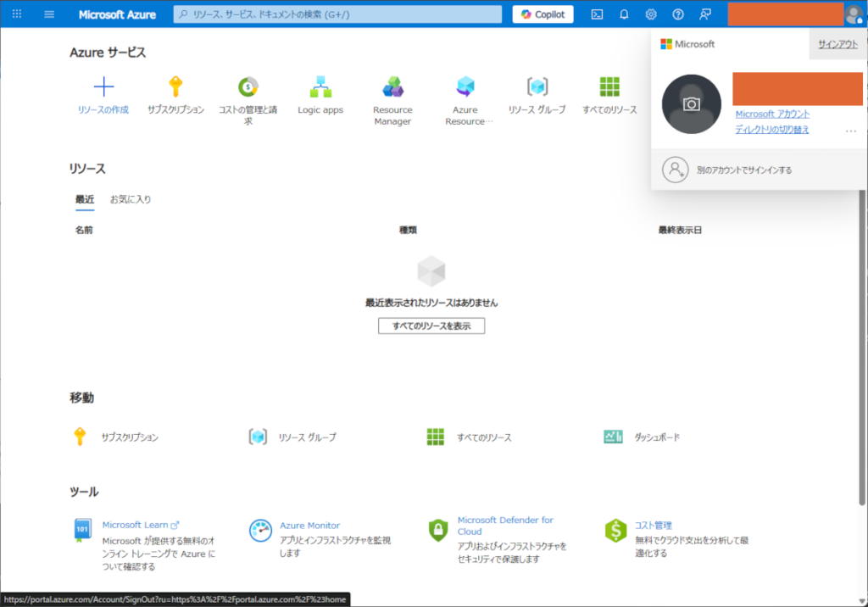Screen dimensions: 868x607
Task: Go to リソース グループ under 移動
Action: click(307, 437)
